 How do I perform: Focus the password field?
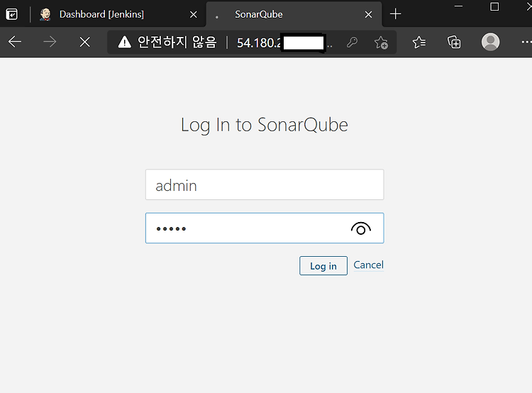tap(265, 228)
